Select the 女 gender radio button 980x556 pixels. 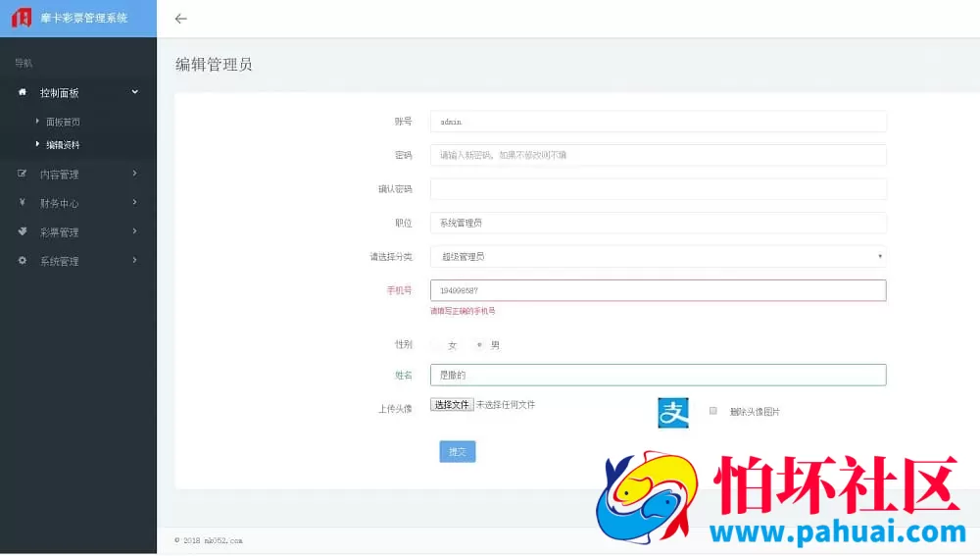(437, 345)
